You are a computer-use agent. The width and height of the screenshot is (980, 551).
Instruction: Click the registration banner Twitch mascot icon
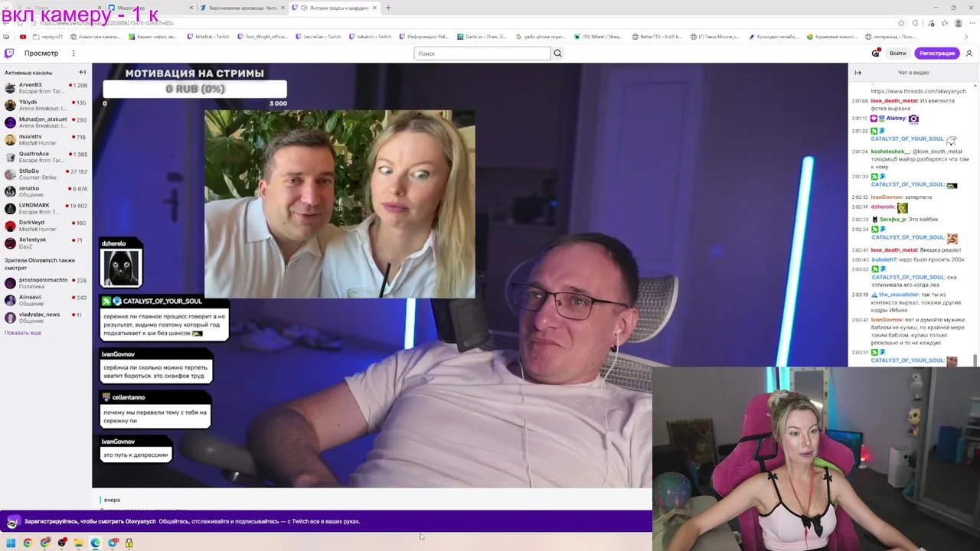pos(12,522)
